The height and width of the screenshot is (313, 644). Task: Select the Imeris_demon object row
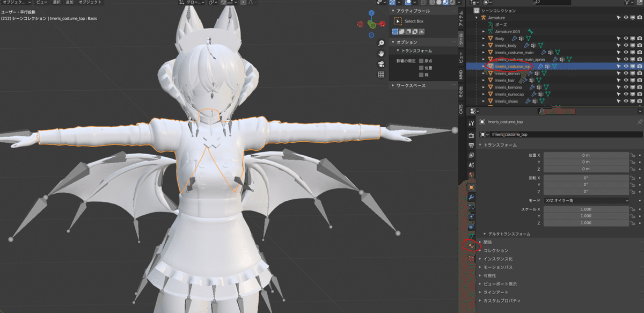tap(554, 73)
